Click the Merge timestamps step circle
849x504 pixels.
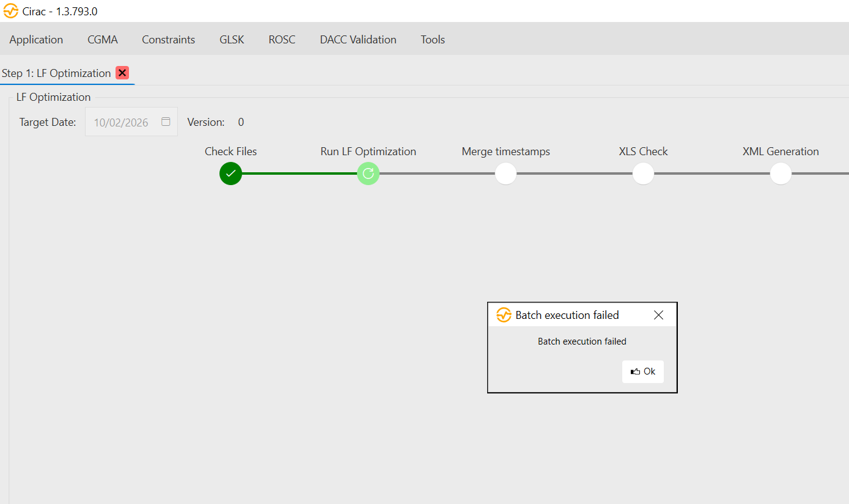click(x=505, y=173)
